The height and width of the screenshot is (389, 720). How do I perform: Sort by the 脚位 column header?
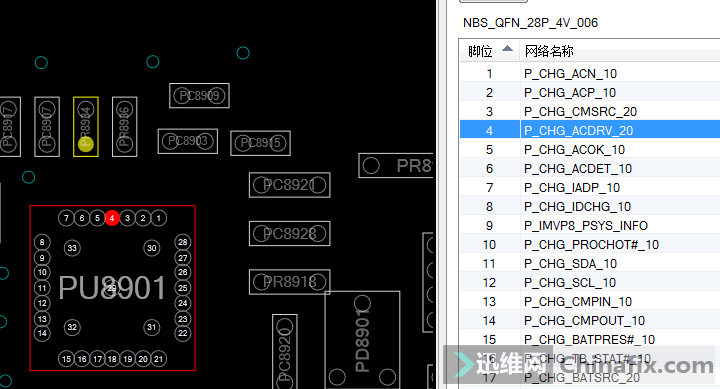pyautogui.click(x=489, y=51)
